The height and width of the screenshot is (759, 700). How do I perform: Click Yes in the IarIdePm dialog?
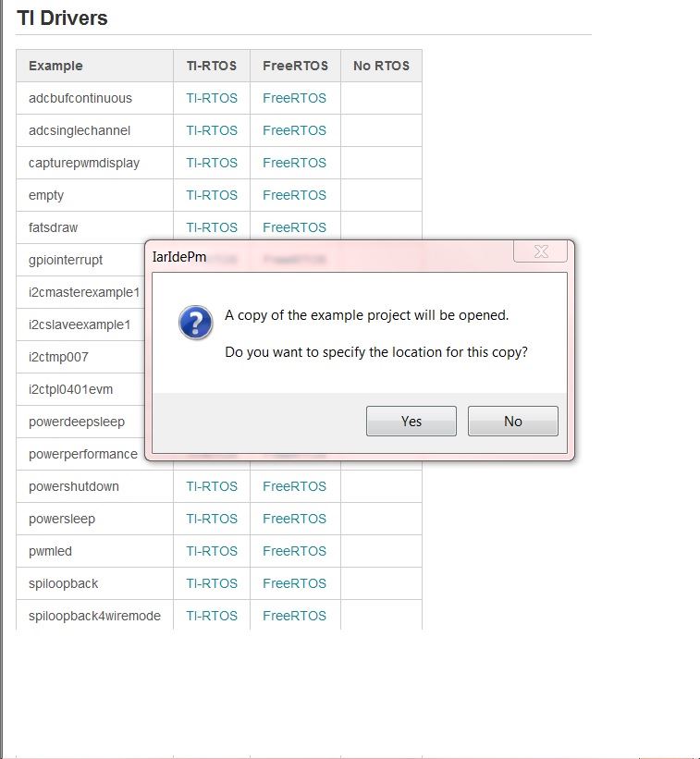click(411, 422)
